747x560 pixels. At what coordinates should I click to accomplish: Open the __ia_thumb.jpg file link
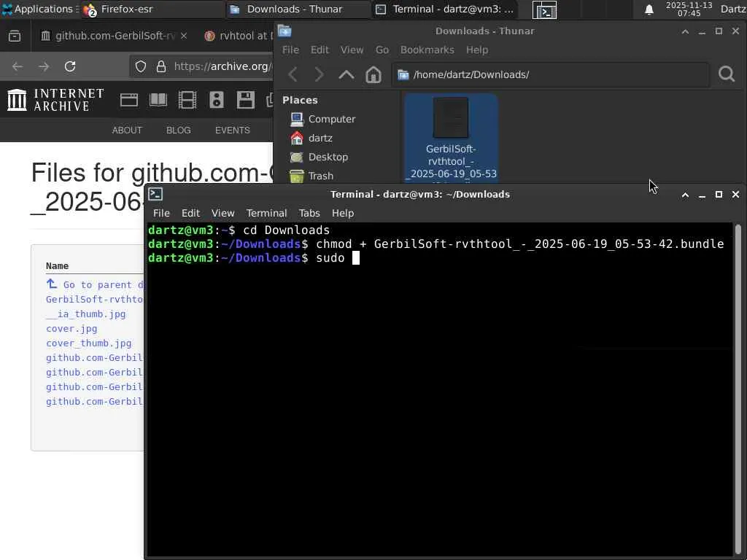pos(86,314)
